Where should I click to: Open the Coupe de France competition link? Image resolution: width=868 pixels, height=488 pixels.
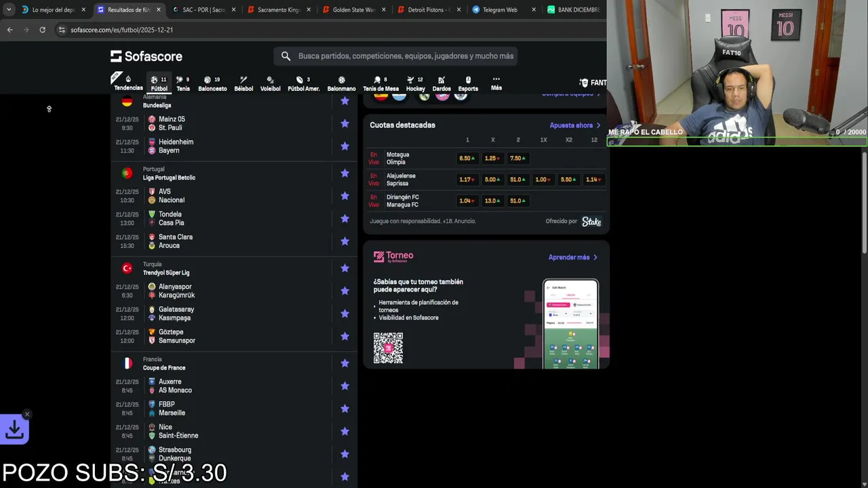[x=164, y=368]
